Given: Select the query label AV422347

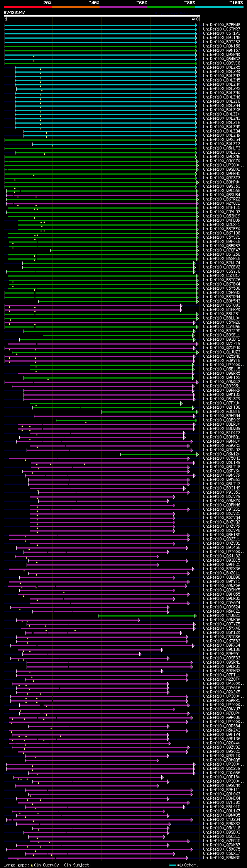Looking at the screenshot, I should pos(15,12).
